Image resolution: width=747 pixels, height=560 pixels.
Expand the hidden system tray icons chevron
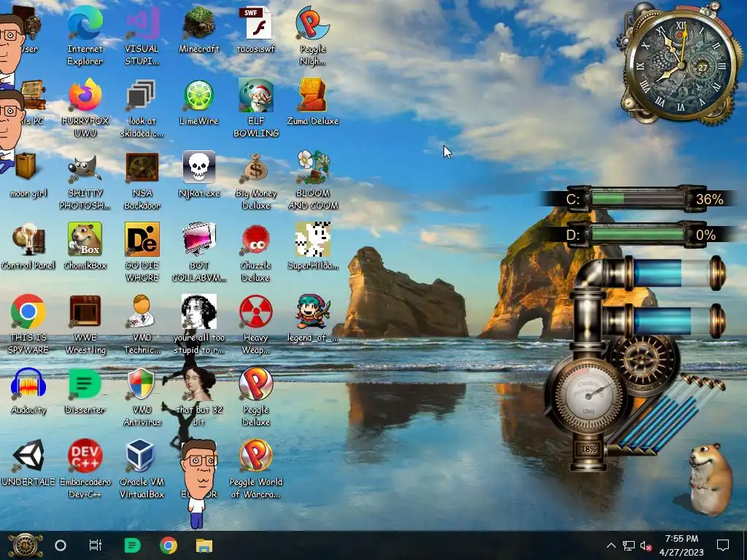[611, 545]
